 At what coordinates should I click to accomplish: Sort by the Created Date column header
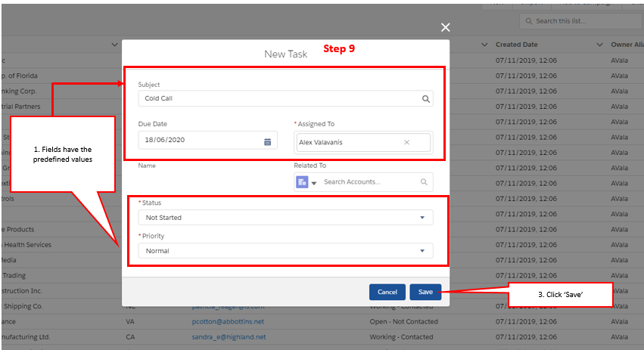pos(517,45)
